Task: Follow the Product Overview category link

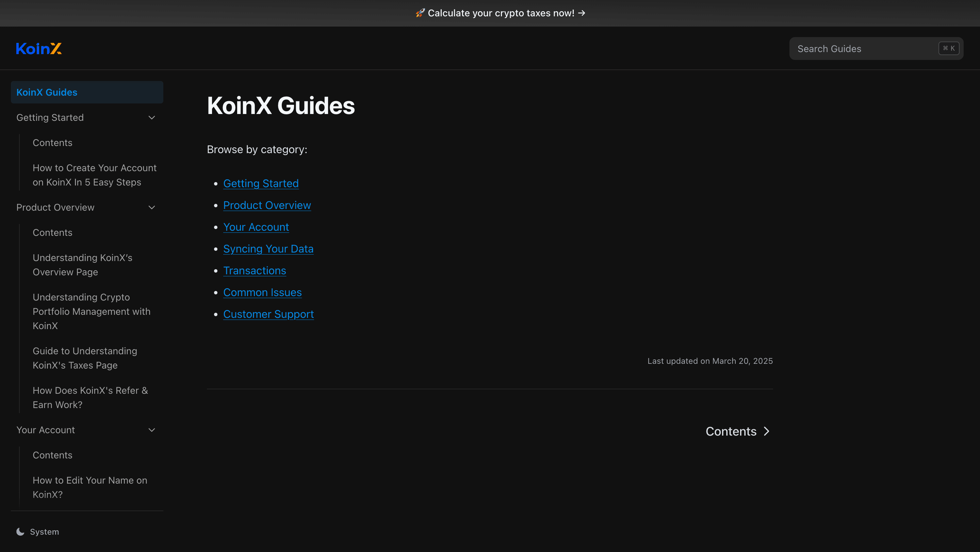Action: (x=267, y=205)
